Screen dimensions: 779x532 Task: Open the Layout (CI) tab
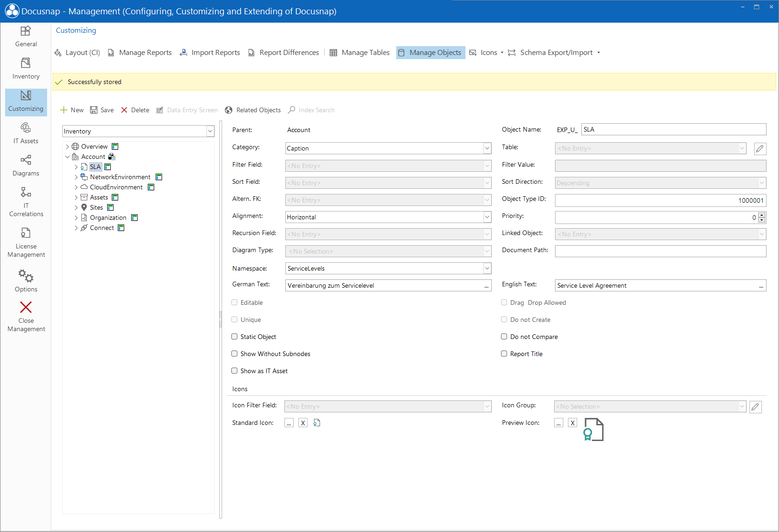pos(78,53)
